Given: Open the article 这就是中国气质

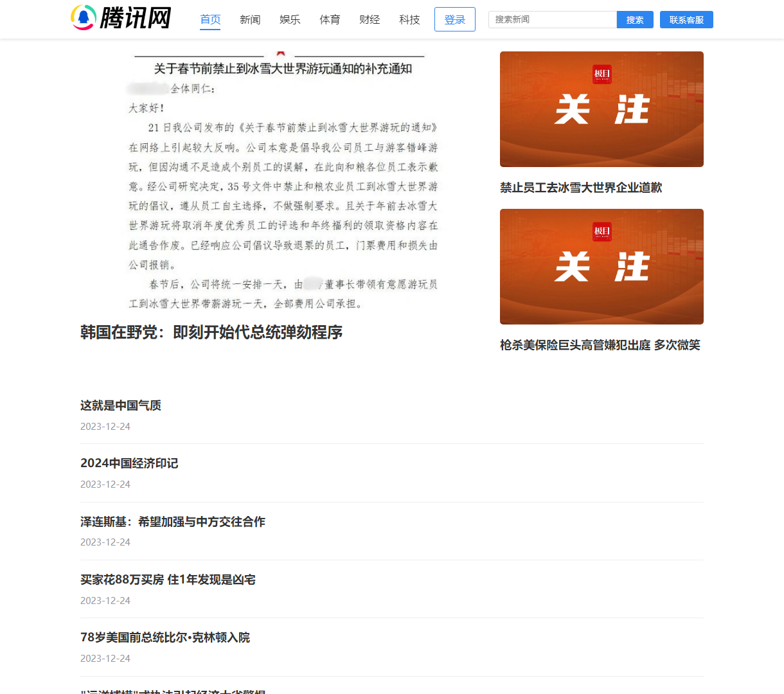Looking at the screenshot, I should pyautogui.click(x=120, y=405).
